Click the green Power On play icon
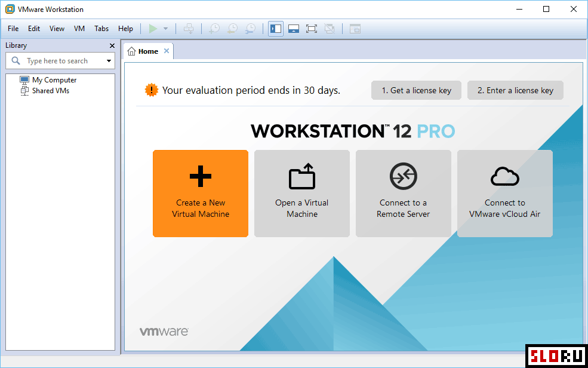This screenshot has height=368, width=588. 153,29
